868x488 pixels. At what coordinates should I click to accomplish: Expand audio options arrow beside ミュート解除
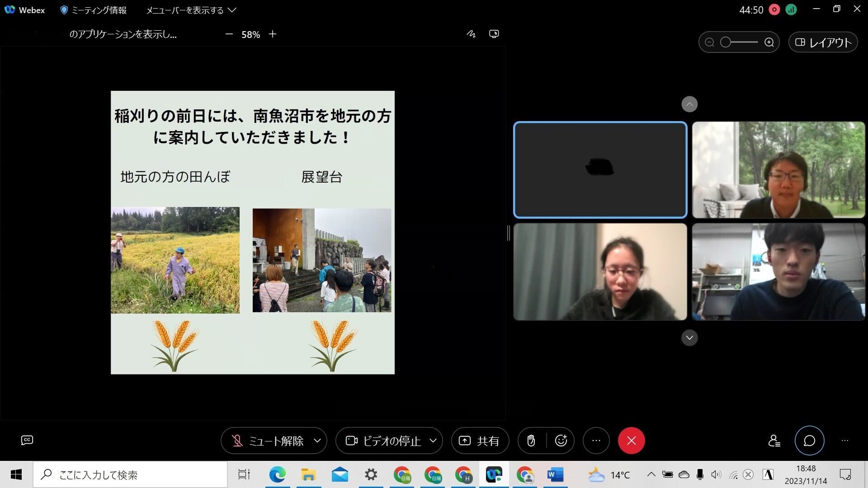317,441
